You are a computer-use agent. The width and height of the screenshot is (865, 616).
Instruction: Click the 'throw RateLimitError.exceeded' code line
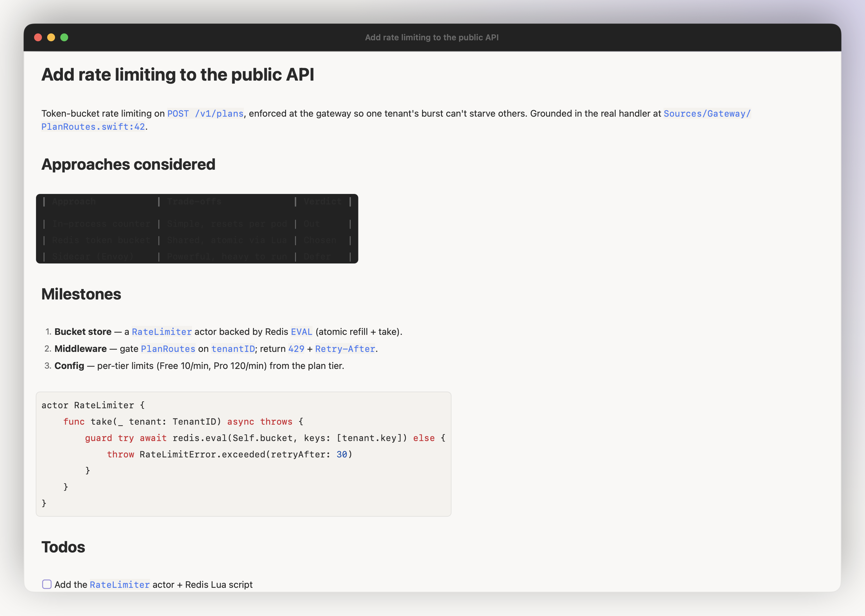pyautogui.click(x=230, y=454)
